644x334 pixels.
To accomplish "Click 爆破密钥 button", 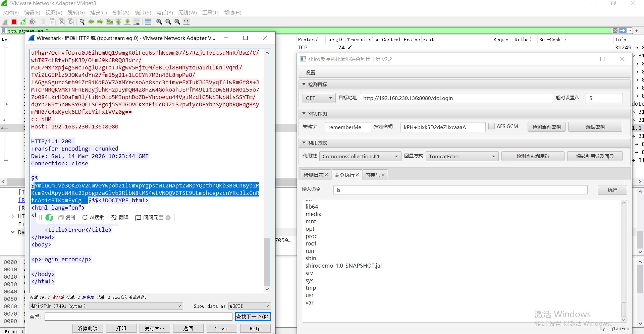I will [x=595, y=127].
